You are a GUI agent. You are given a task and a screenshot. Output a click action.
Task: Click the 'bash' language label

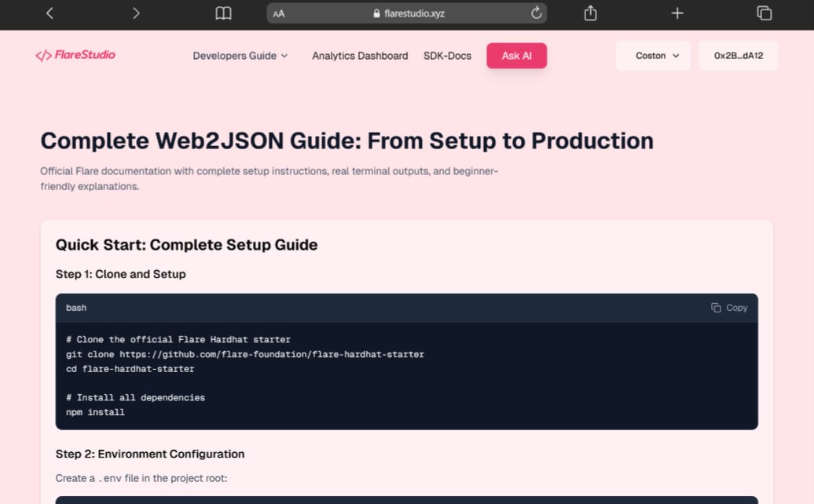pyautogui.click(x=75, y=308)
